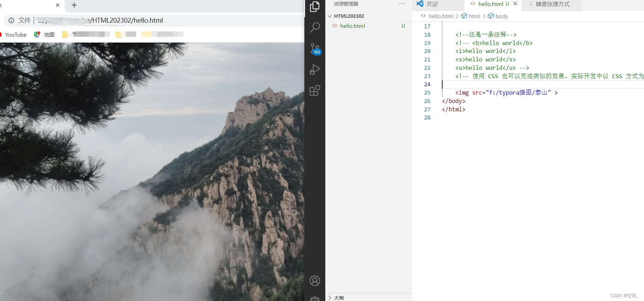Open Source Control view with 105 badge
644x301 pixels.
pyautogui.click(x=315, y=49)
